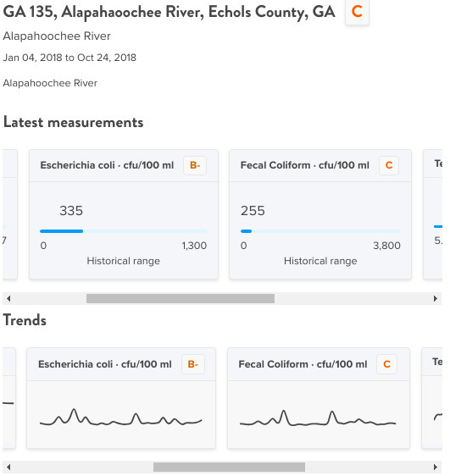Click the GA 135 station title heading
The width and height of the screenshot is (450, 476).
click(169, 12)
